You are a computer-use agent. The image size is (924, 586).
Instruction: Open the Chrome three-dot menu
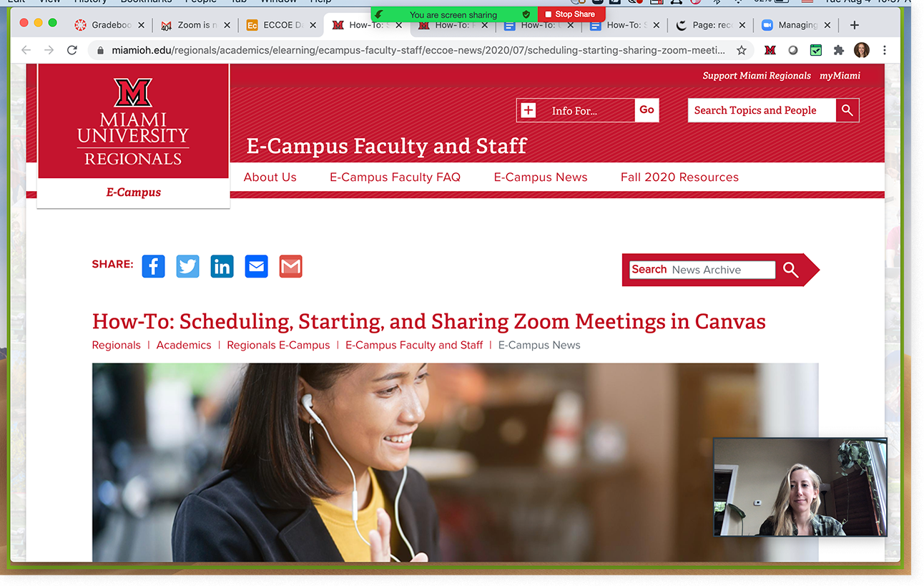tap(885, 50)
